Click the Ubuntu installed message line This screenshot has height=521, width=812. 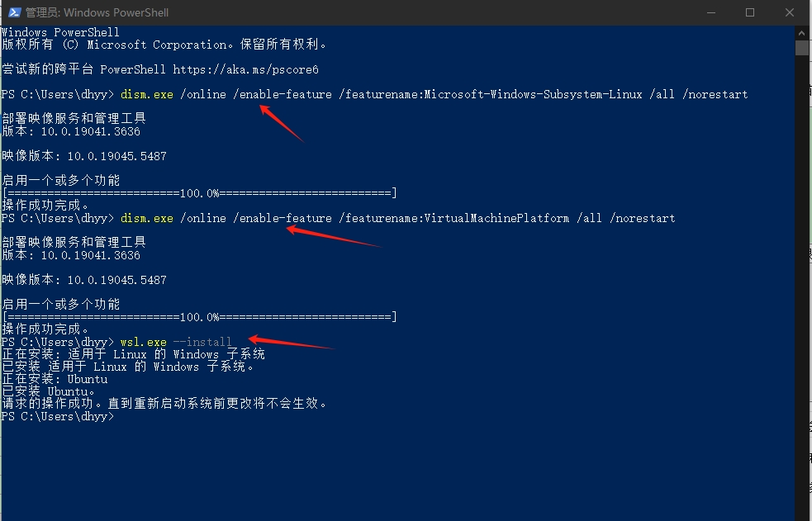tap(48, 391)
